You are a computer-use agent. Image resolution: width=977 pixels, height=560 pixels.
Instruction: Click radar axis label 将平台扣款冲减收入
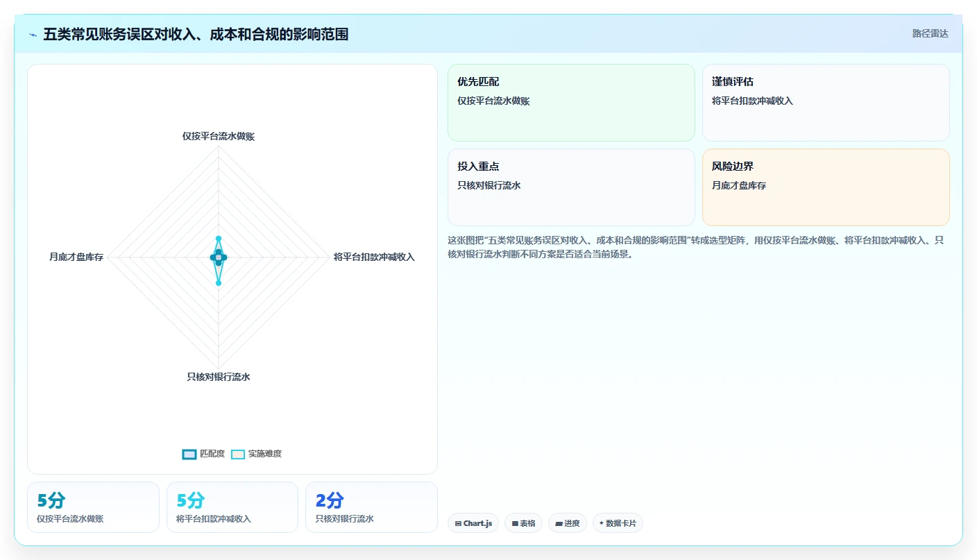tap(374, 257)
